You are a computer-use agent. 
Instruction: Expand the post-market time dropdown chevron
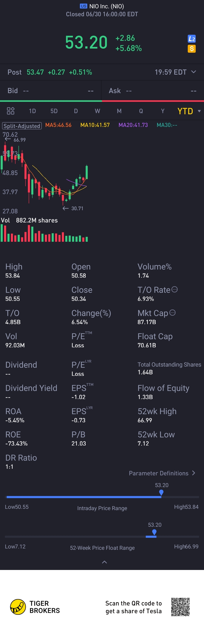[x=193, y=72]
